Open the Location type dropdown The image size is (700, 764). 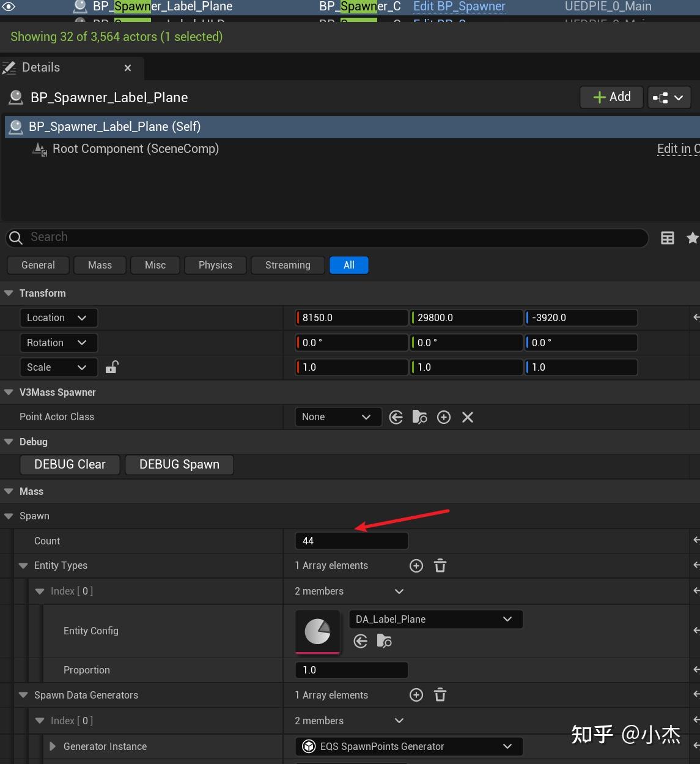[x=59, y=317]
